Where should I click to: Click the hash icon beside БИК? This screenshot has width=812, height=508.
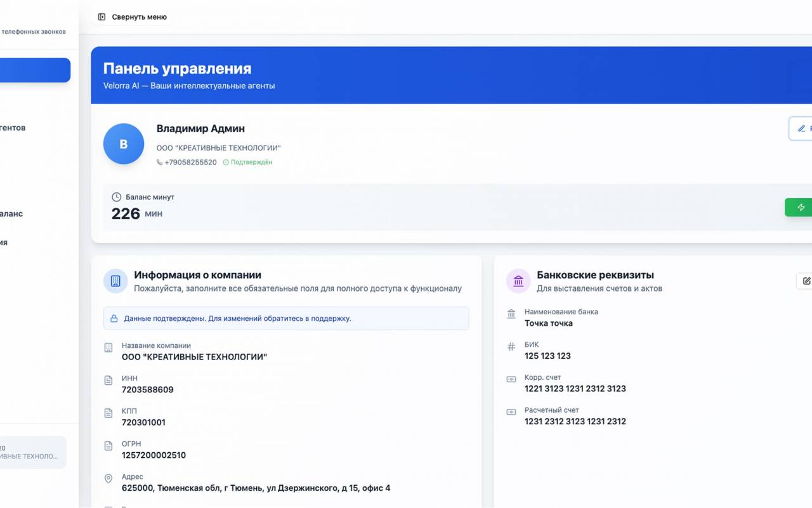coord(511,347)
